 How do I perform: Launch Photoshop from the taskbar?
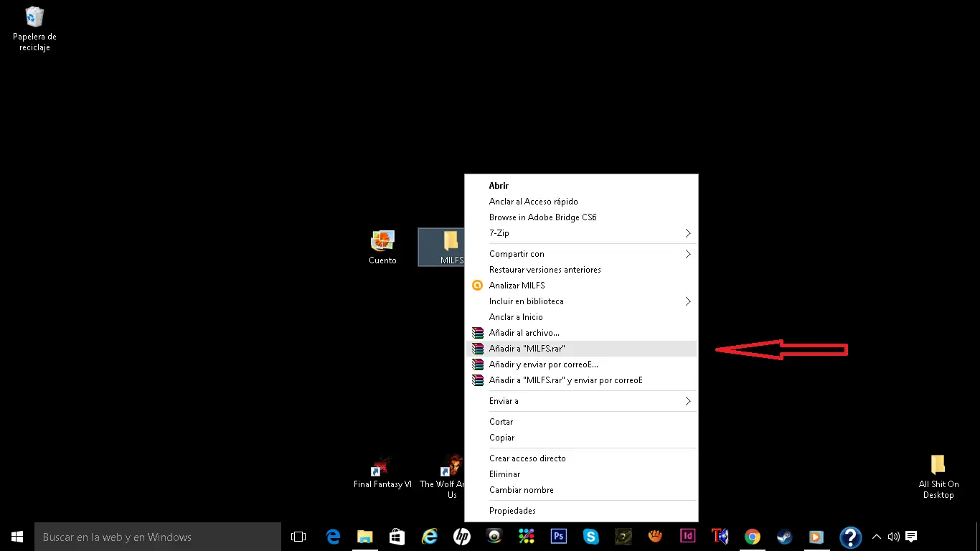558,536
